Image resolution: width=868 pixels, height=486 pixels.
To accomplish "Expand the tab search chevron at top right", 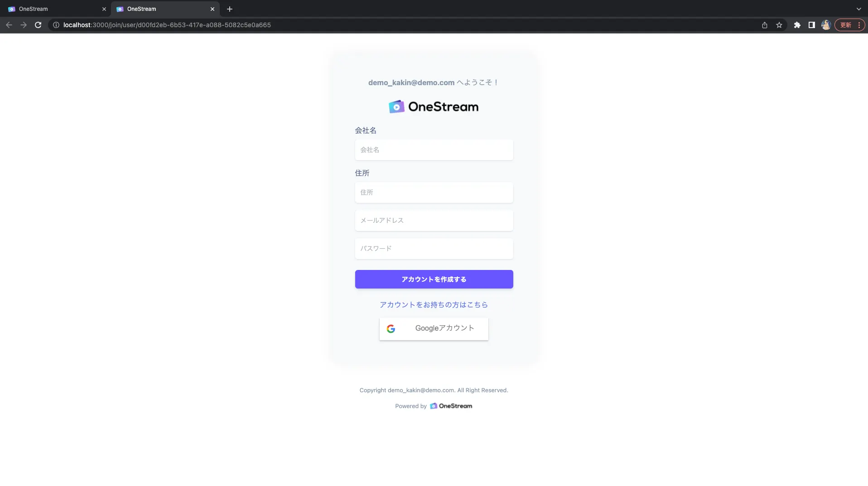I will (858, 9).
